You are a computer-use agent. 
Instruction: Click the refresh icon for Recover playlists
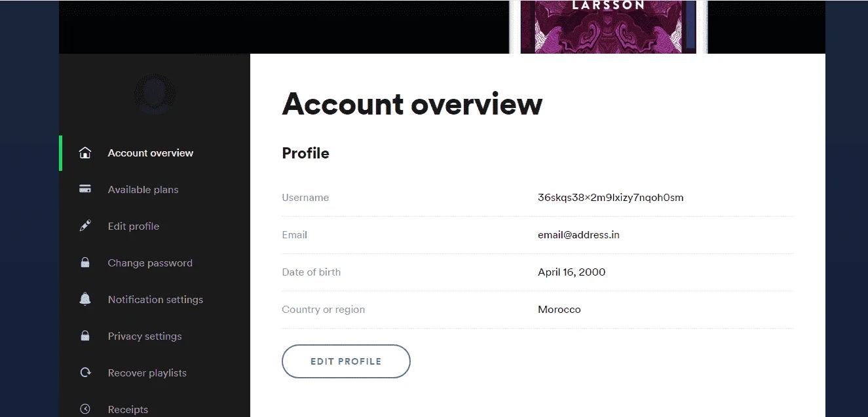pos(85,372)
